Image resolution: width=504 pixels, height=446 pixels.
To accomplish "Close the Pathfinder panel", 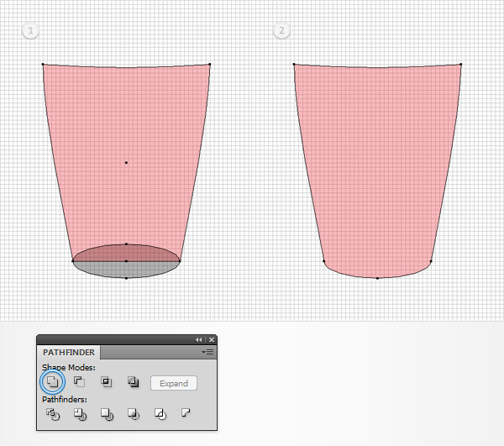I will point(212,339).
